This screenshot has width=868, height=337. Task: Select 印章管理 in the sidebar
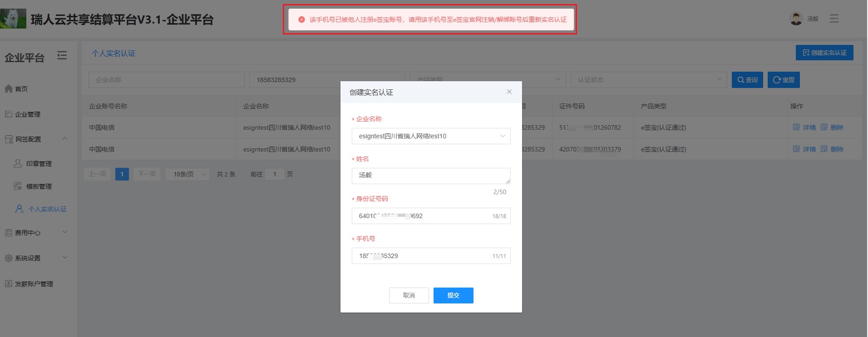pos(39,164)
